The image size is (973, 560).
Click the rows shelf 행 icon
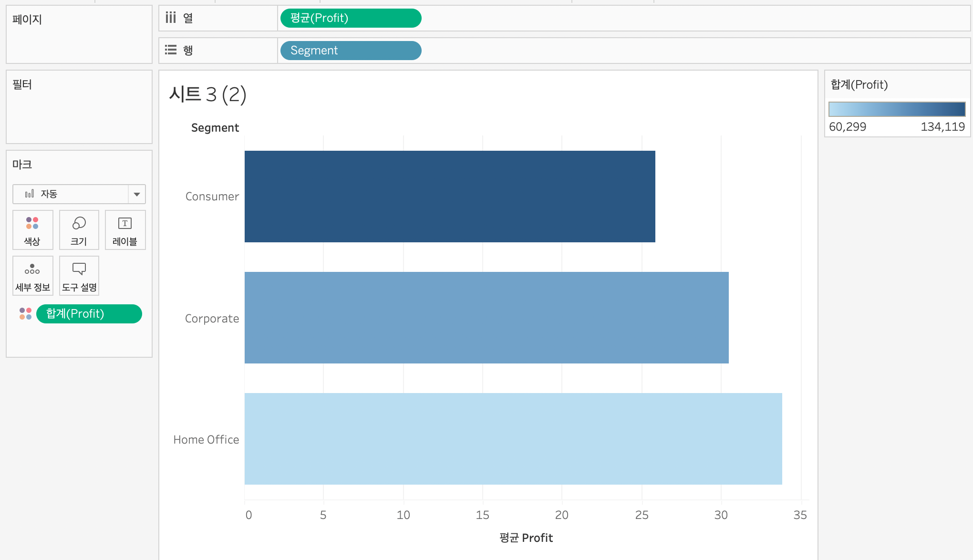point(171,50)
